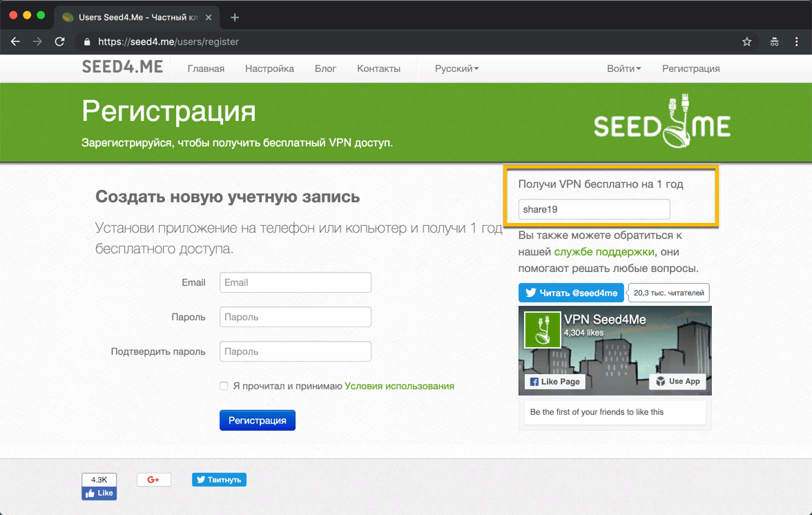
Task: Click the address bar URL
Action: coord(168,42)
